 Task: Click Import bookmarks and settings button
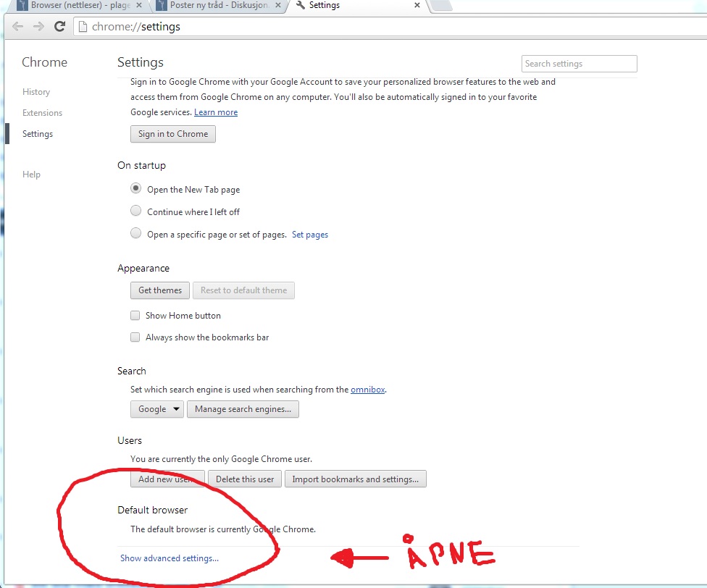[x=355, y=479]
